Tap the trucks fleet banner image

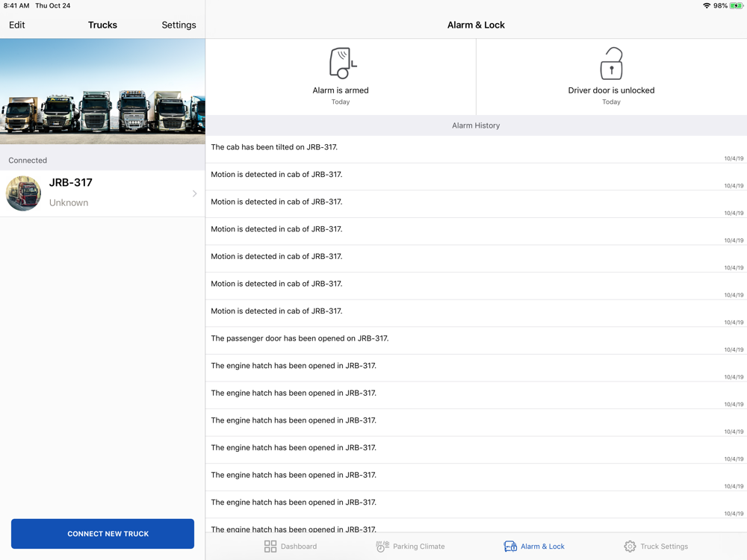tap(102, 91)
